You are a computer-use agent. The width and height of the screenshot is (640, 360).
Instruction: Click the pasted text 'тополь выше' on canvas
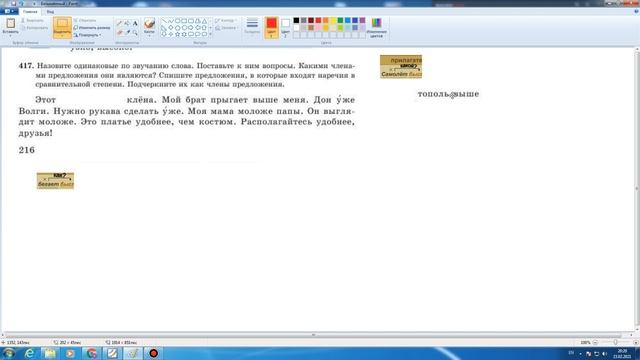click(x=448, y=94)
